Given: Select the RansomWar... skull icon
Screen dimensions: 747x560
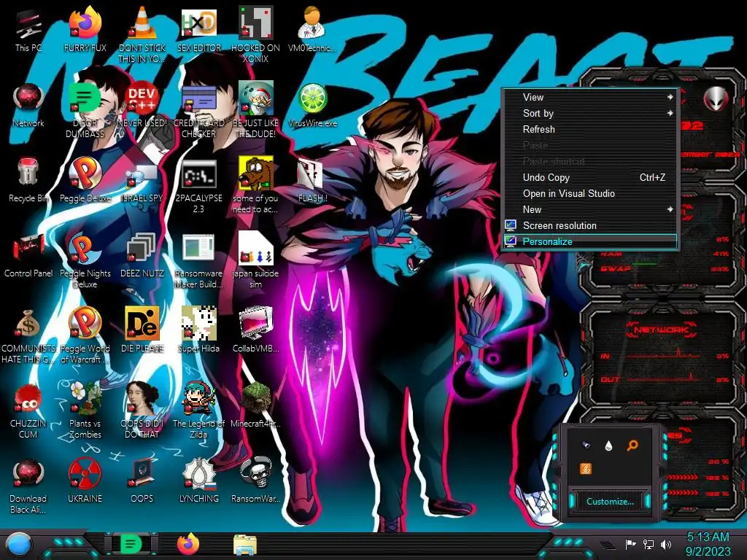Looking at the screenshot, I should point(256,481).
